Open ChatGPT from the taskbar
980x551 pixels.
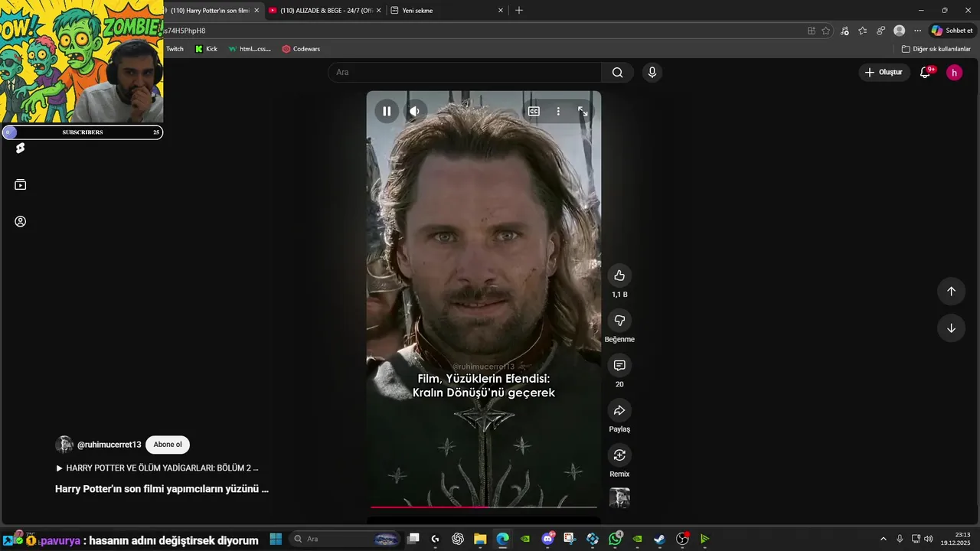click(x=458, y=539)
